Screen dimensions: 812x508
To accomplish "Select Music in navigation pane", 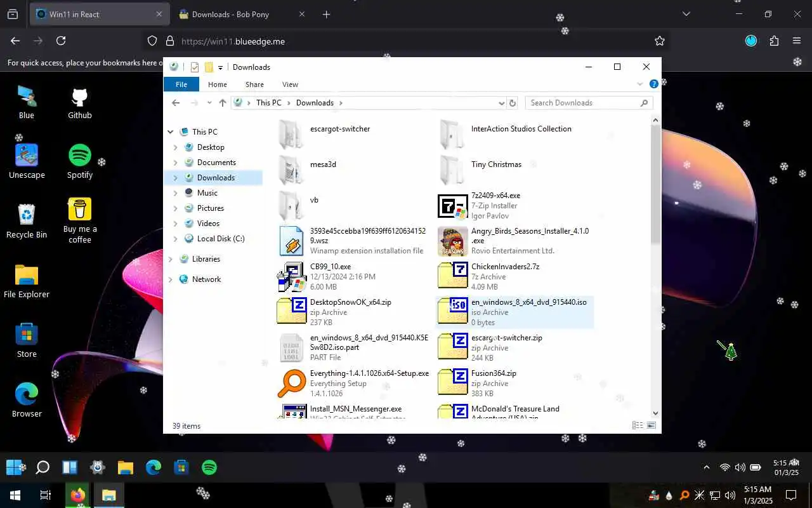I will pos(207,193).
